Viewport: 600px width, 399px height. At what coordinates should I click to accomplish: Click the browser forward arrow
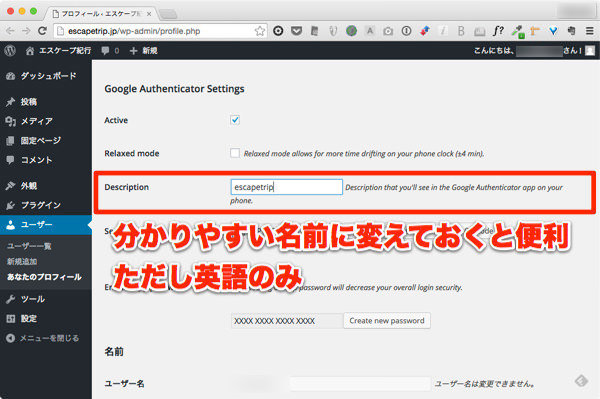(x=26, y=31)
